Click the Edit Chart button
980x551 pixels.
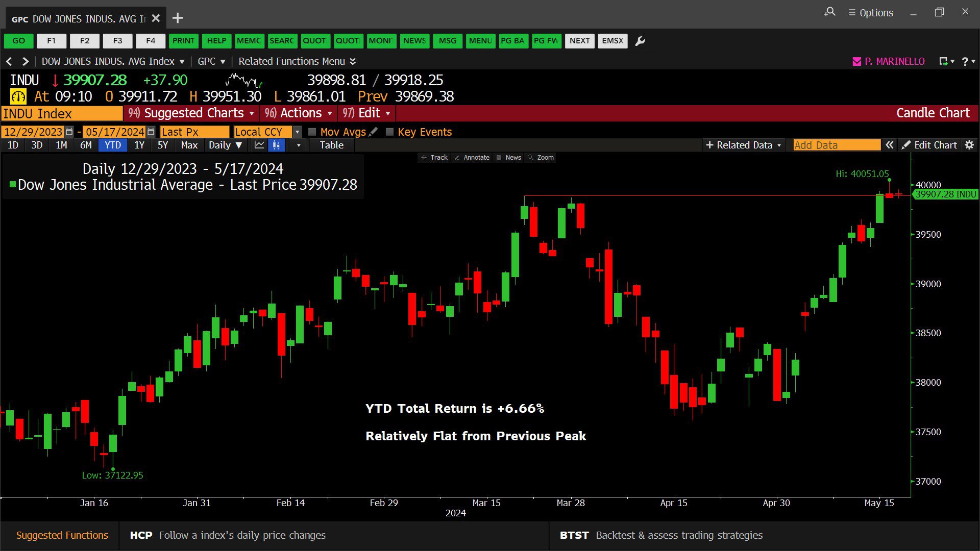(x=929, y=145)
